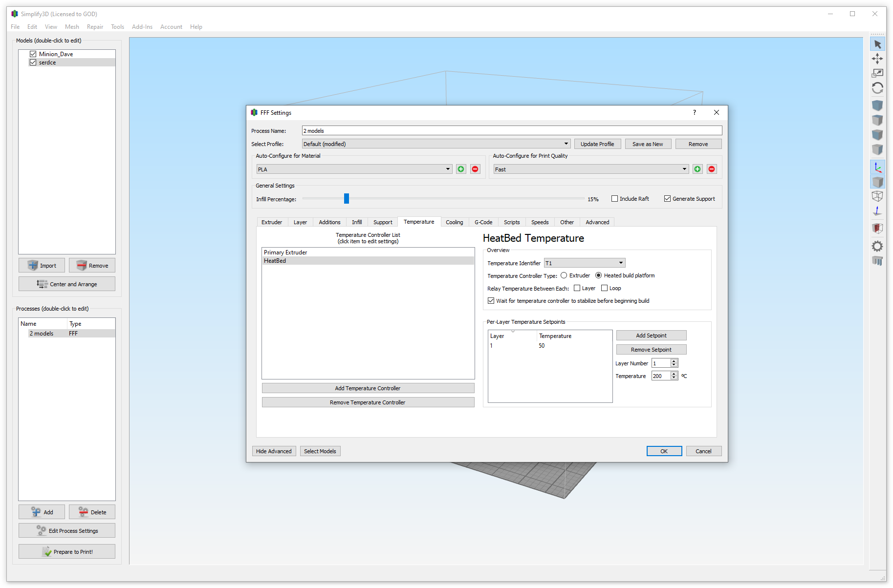Image resolution: width=893 pixels, height=588 pixels.
Task: Switch to front view cube
Action: coord(877,135)
